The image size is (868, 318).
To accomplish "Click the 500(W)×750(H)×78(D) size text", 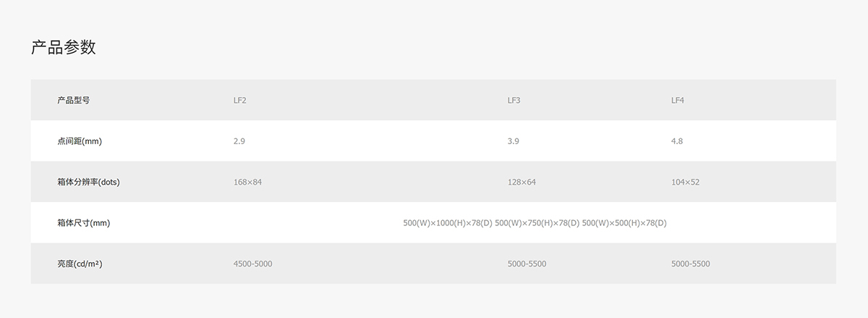I will 537,223.
